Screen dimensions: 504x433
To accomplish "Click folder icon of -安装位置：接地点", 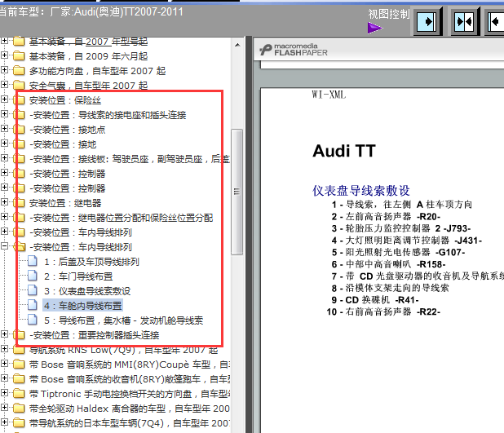I will coord(20,129).
